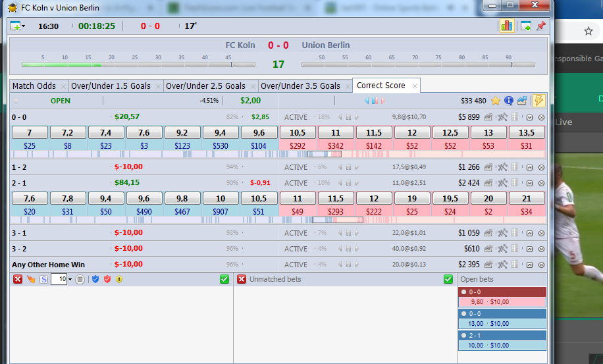This screenshot has height=364, width=603.
Task: Click the red cancel-all X in the bets toolbar
Action: (x=18, y=279)
